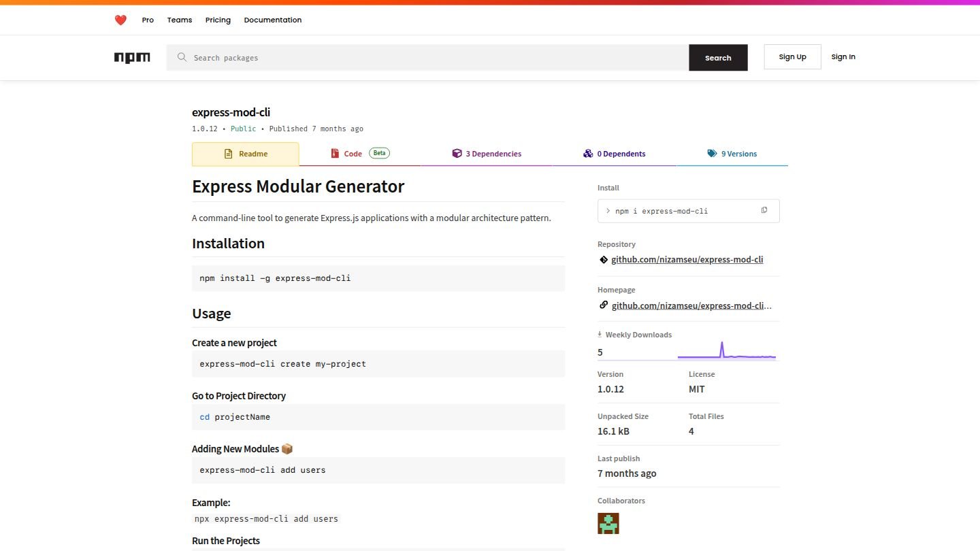The width and height of the screenshot is (980, 551).
Task: Click the weekly downloads sparkline chart
Action: pyautogui.click(x=727, y=350)
